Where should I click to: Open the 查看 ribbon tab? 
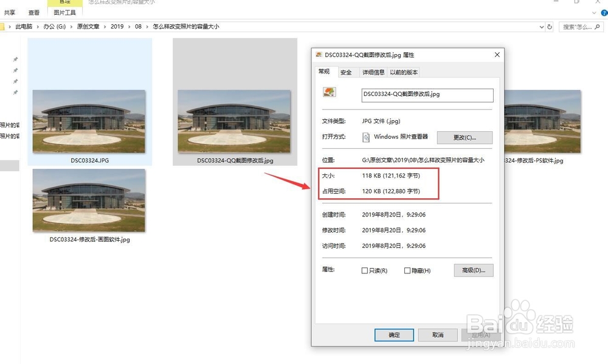point(33,11)
